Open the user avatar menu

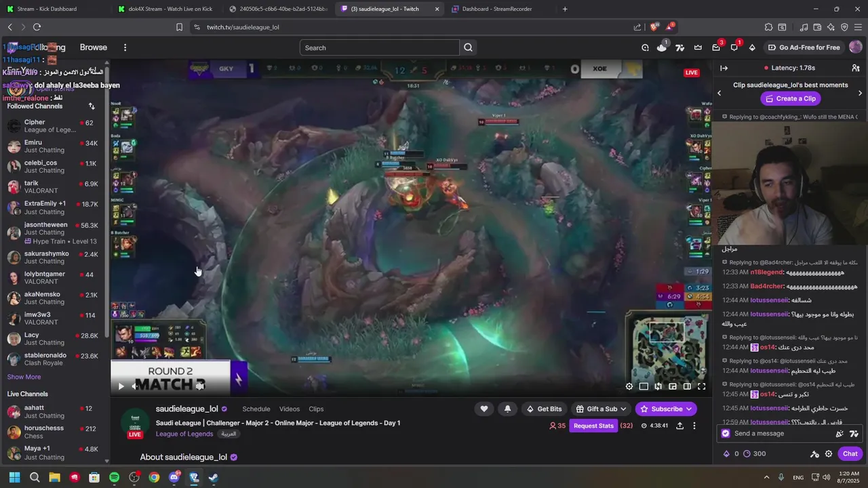pos(855,47)
